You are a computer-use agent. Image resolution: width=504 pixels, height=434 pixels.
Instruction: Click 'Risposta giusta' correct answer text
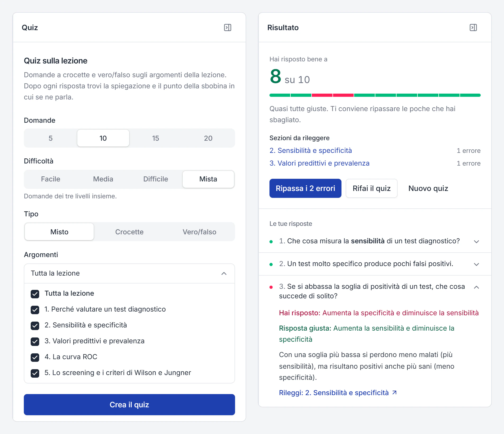(367, 334)
